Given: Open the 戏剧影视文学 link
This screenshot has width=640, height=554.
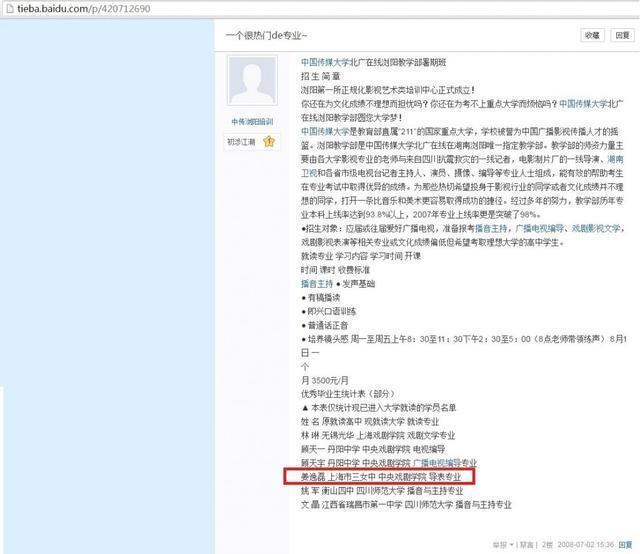Looking at the screenshot, I should pyautogui.click(x=596, y=228).
